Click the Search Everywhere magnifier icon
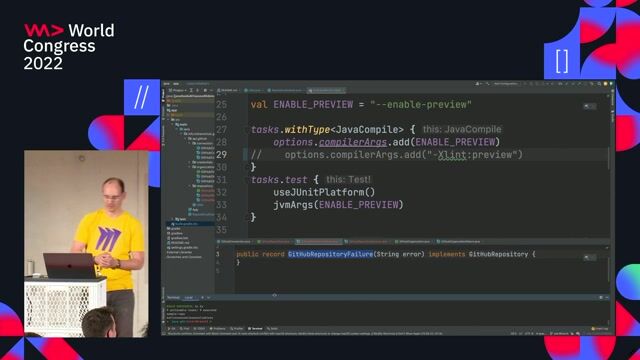 pos(599,84)
